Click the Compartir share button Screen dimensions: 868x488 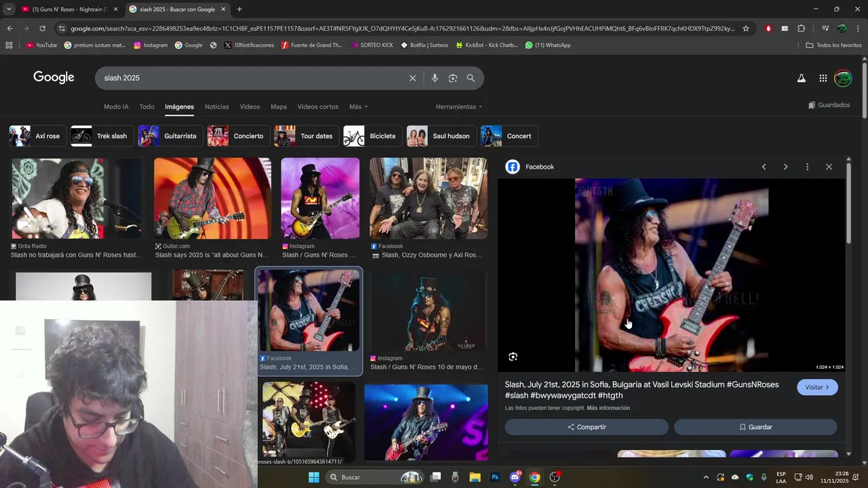tap(587, 427)
